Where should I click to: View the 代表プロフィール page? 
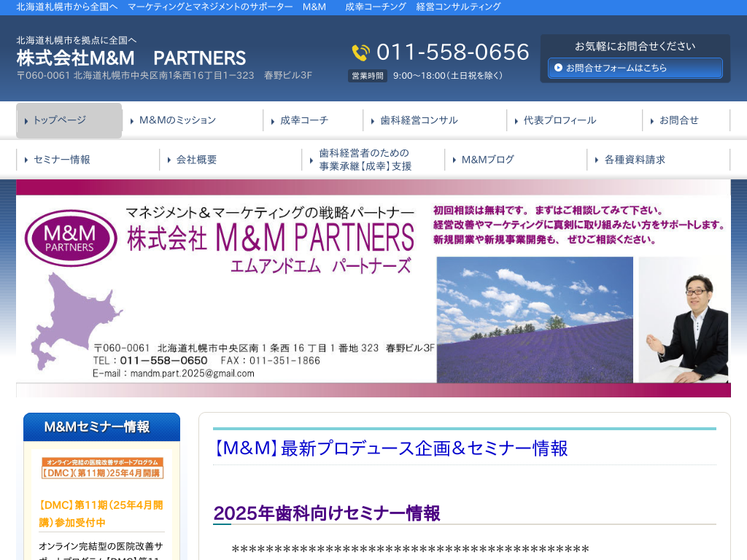[575, 120]
